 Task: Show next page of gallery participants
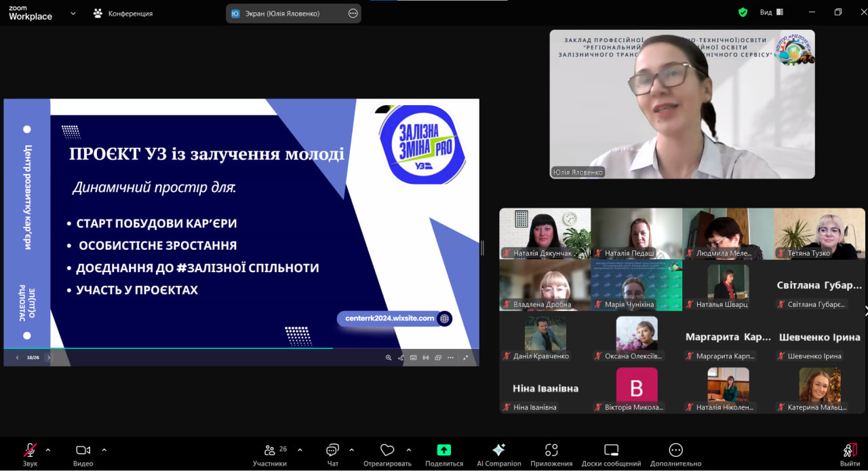point(865,311)
